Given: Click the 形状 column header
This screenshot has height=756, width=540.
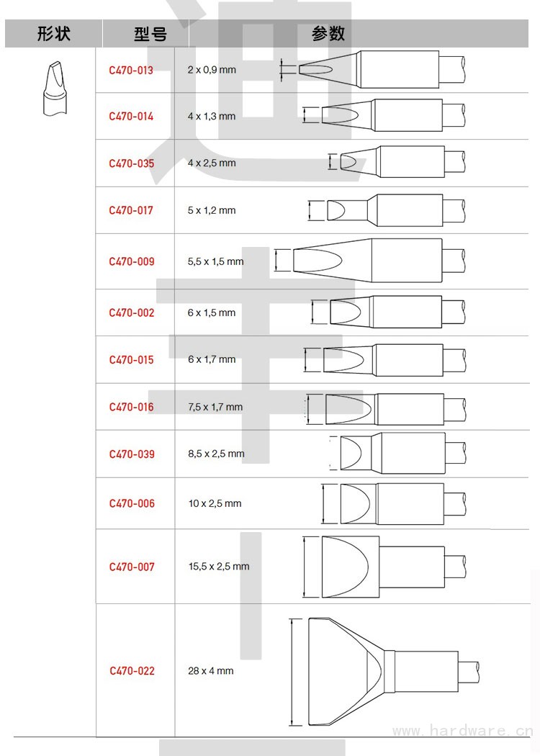Looking at the screenshot, I should (x=54, y=34).
